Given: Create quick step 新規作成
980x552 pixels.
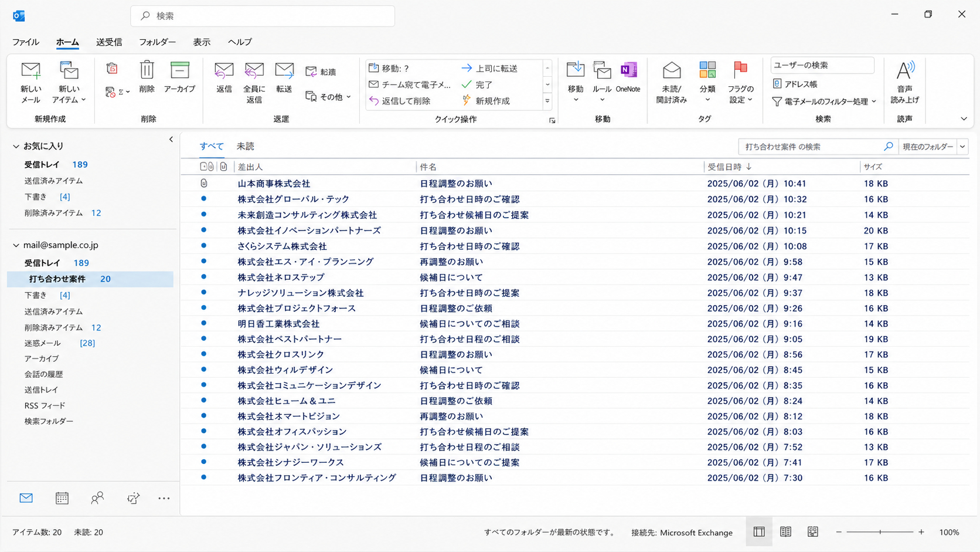Looking at the screenshot, I should tap(486, 101).
